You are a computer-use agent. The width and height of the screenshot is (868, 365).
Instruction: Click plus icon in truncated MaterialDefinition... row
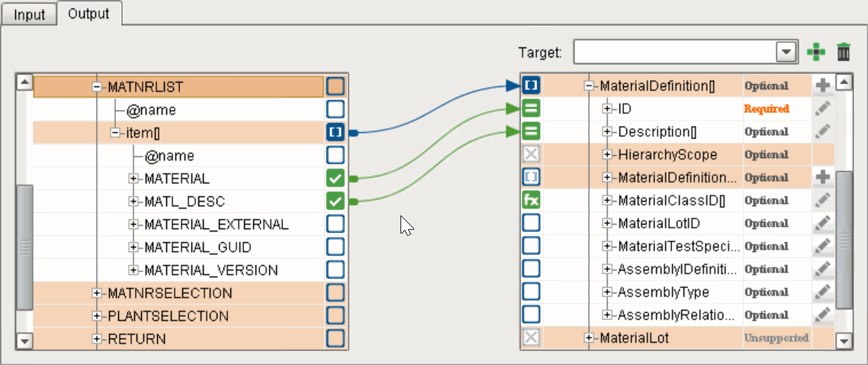(822, 177)
